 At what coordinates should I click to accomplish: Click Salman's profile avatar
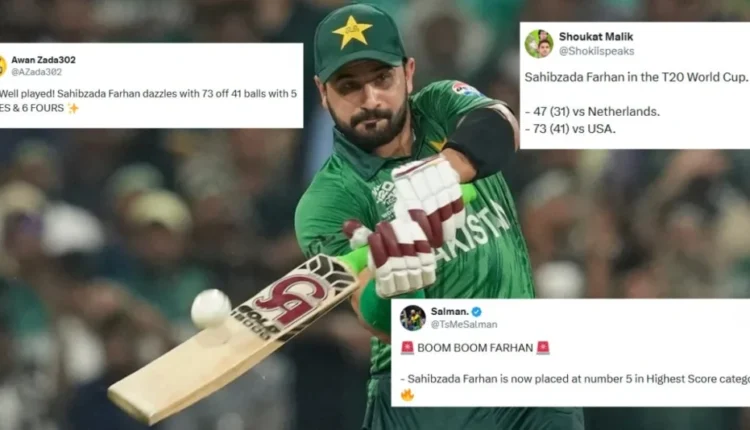[x=412, y=318]
